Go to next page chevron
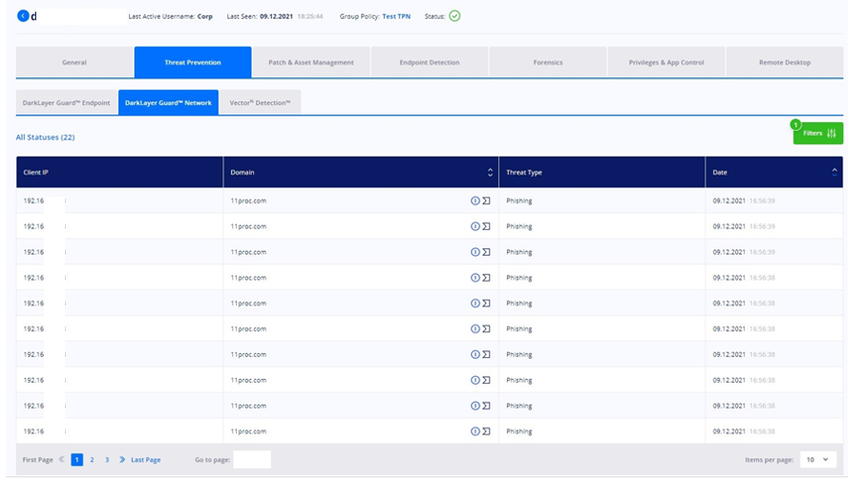The width and height of the screenshot is (865, 504). 122,460
